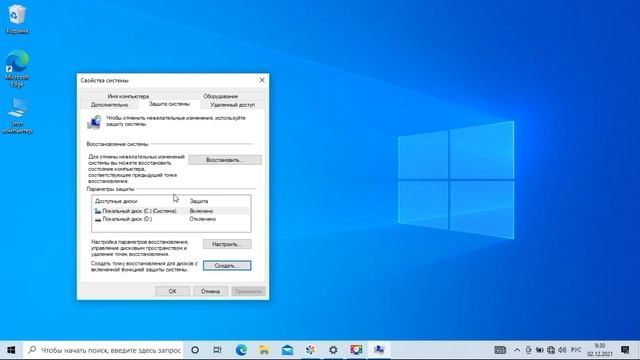The width and height of the screenshot is (640, 360).
Task: Open the clock showing 9:30 in tray
Action: coord(600,350)
